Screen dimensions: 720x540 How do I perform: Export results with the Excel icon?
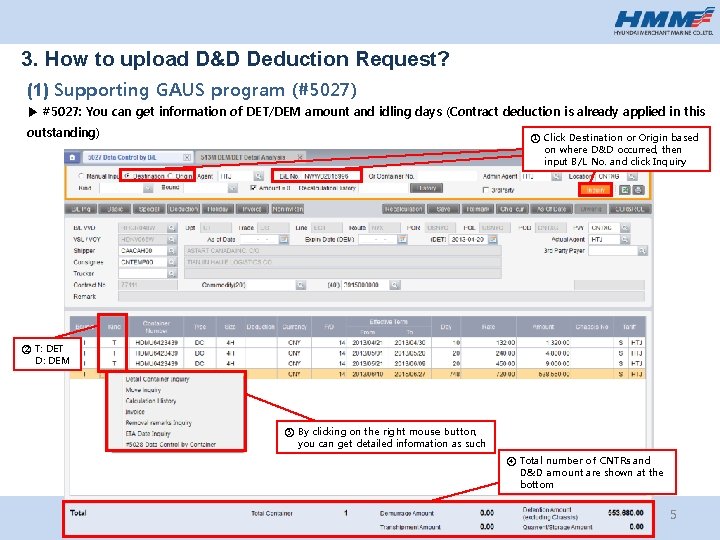point(624,190)
